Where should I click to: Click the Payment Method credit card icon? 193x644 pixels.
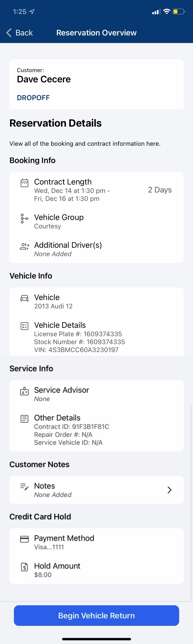click(x=24, y=539)
